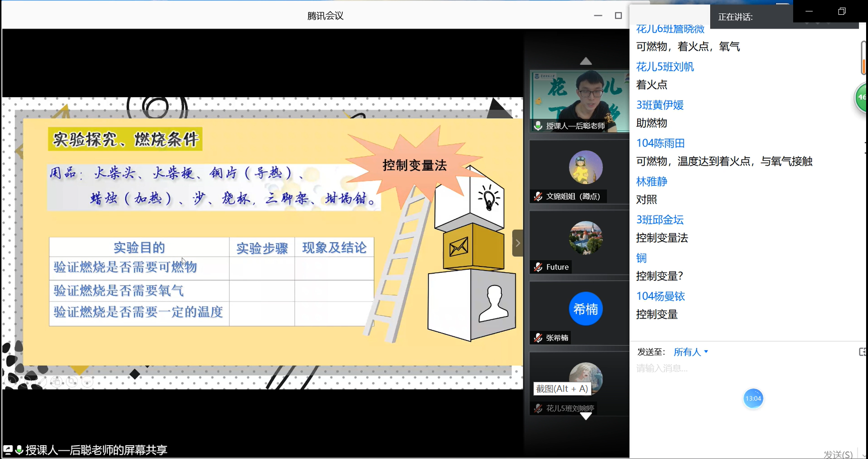Image resolution: width=868 pixels, height=459 pixels.
Task: Click the muted mic icon beside Future
Action: 538,267
